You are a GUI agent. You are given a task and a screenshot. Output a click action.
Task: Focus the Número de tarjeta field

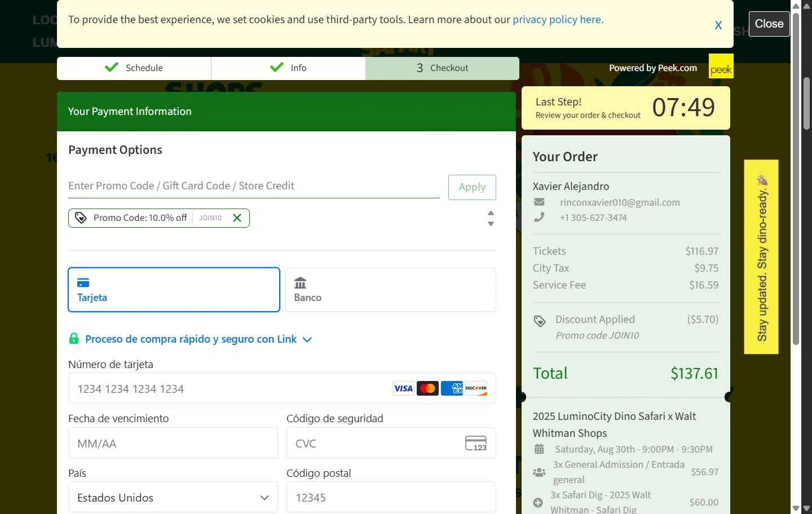click(282, 388)
